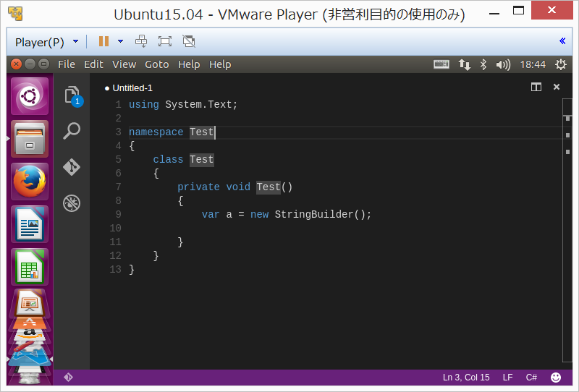This screenshot has width=579, height=392.
Task: Open the Debug view in the sidebar
Action: pos(72,203)
